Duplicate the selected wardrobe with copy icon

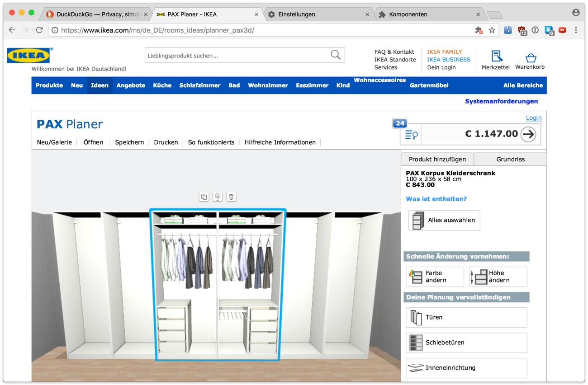pyautogui.click(x=204, y=197)
